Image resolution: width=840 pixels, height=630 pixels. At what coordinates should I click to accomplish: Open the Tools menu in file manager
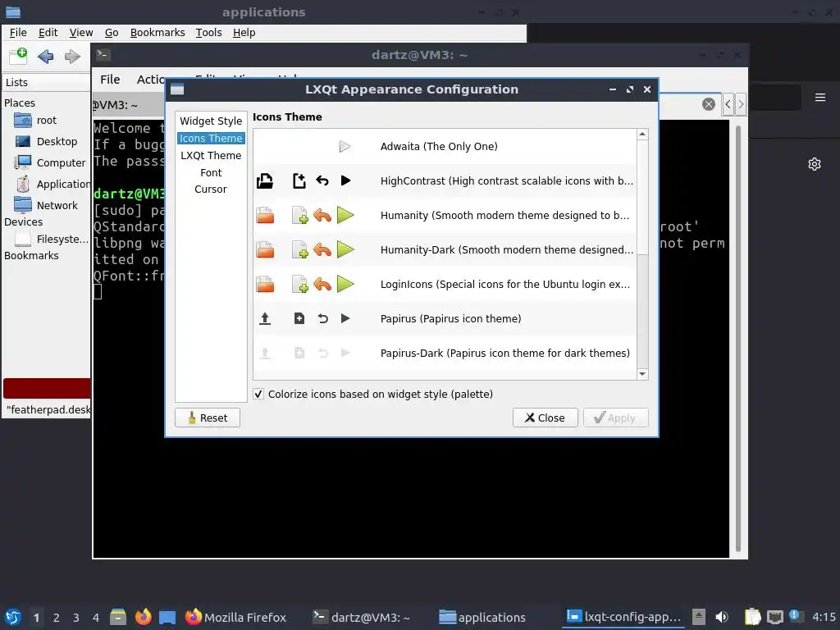point(208,33)
